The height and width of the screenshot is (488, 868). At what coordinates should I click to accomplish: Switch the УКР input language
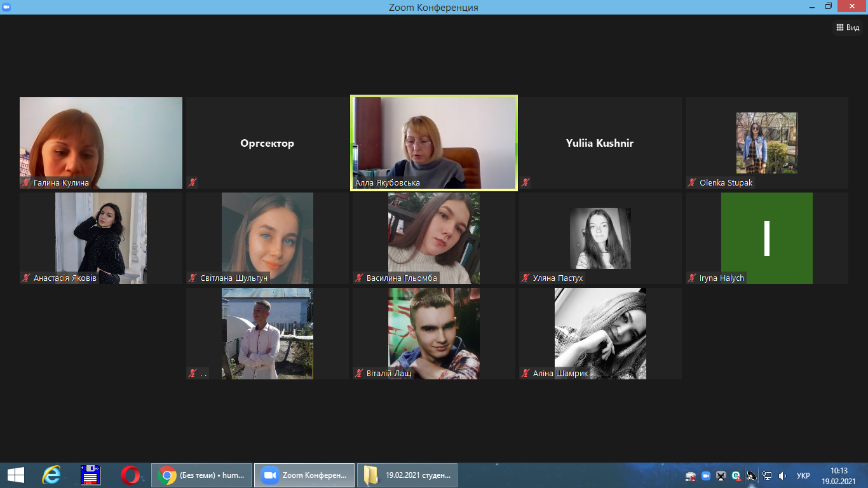coord(803,476)
